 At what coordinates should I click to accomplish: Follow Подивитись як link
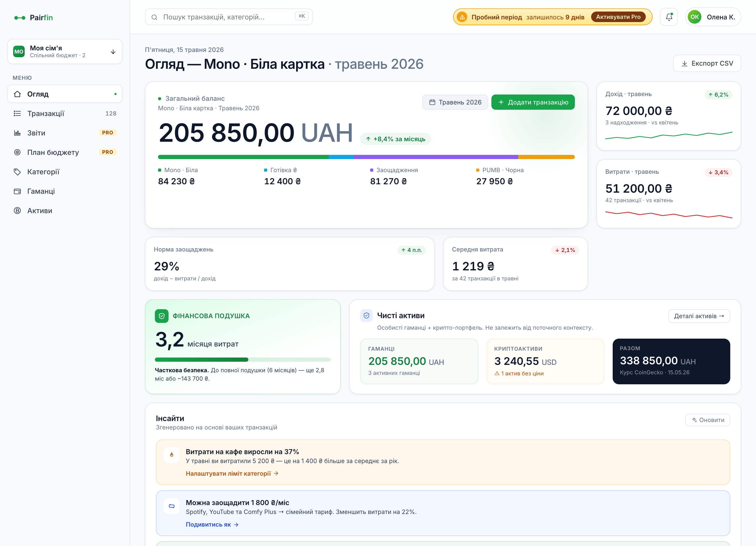click(x=212, y=525)
